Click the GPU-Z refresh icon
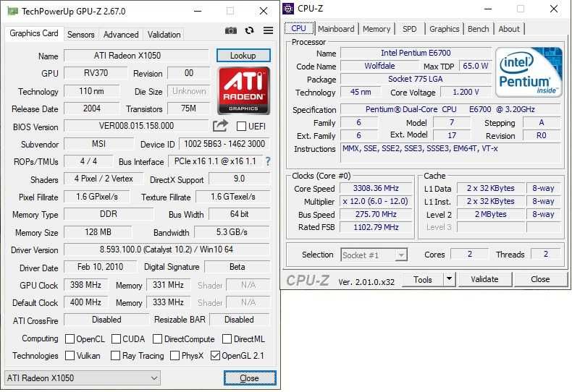The image size is (572, 392). (x=249, y=30)
